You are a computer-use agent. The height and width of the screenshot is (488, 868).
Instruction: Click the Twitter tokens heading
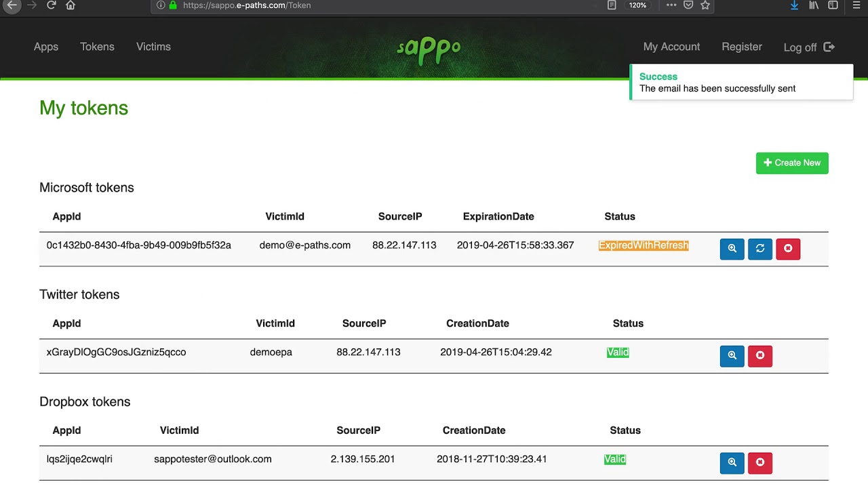click(x=79, y=295)
